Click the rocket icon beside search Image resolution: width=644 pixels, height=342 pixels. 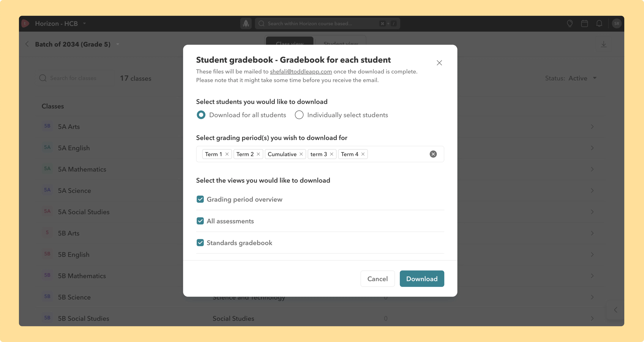pos(246,23)
